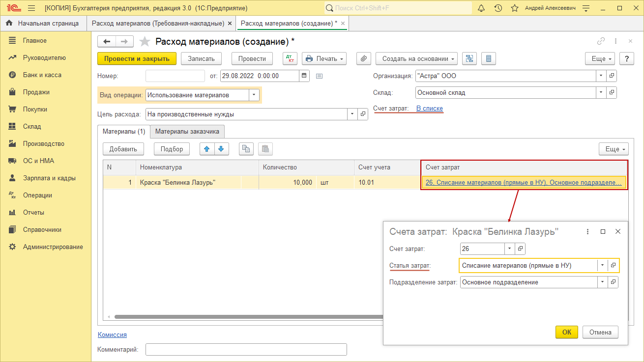Click the Провести button

[x=252, y=58]
